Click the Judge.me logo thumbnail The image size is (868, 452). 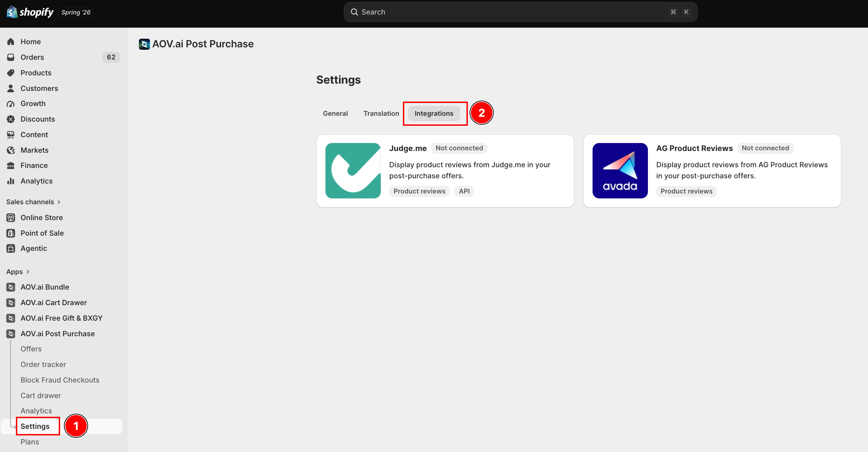tap(353, 171)
